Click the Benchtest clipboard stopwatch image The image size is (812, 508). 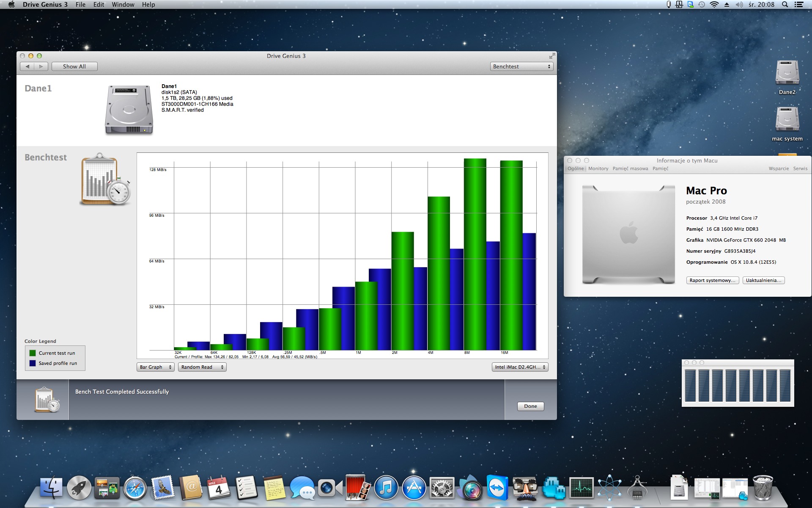[x=105, y=179]
